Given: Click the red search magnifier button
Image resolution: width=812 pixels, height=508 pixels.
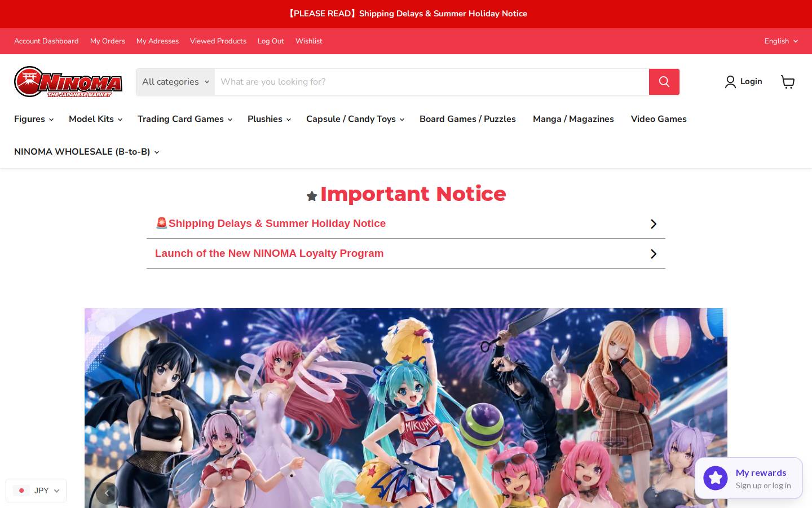Looking at the screenshot, I should (x=664, y=82).
